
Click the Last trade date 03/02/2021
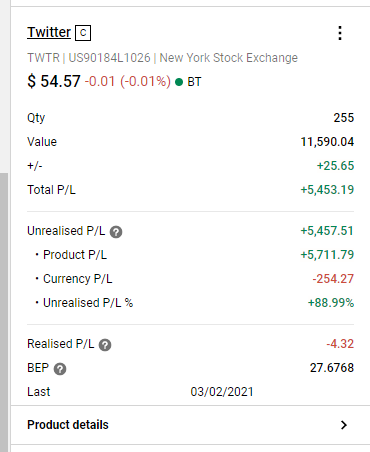click(x=222, y=392)
